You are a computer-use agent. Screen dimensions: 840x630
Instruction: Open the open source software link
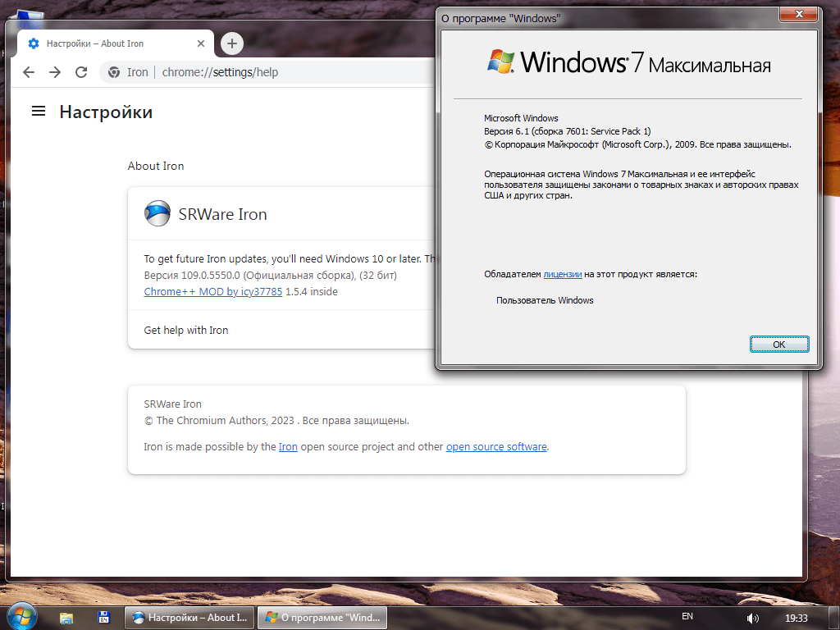click(496, 447)
